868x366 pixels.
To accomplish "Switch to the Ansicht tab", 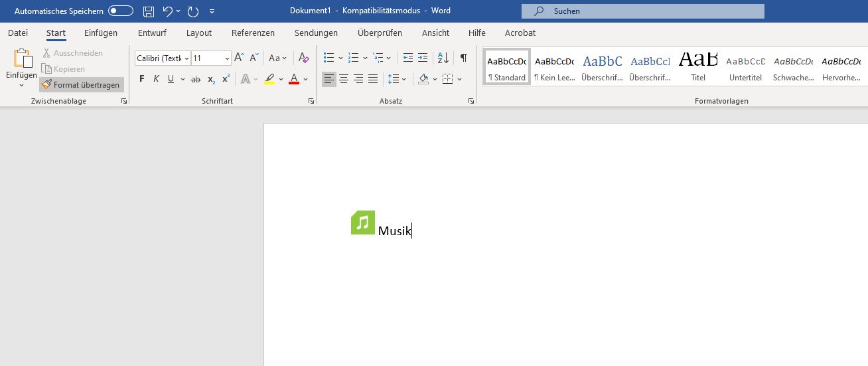I will click(x=435, y=33).
